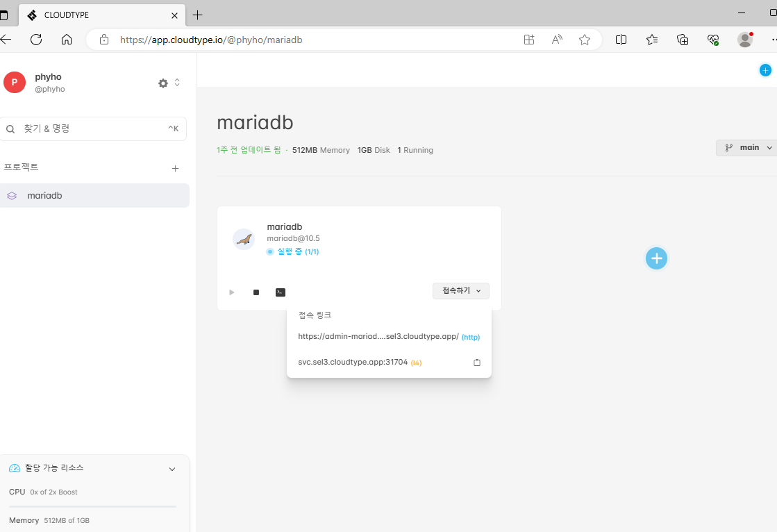Minimize the browser window
Screen dimensions: 777x532
click(x=742, y=13)
